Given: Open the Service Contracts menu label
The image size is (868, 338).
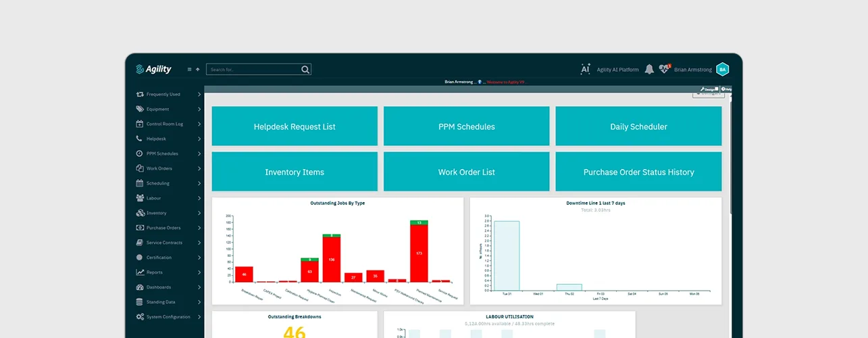Looking at the screenshot, I should [164, 243].
